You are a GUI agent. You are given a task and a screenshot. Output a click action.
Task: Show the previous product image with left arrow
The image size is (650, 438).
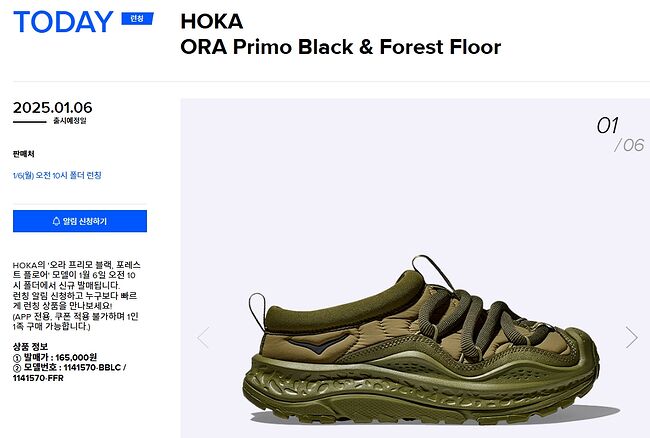click(203, 337)
